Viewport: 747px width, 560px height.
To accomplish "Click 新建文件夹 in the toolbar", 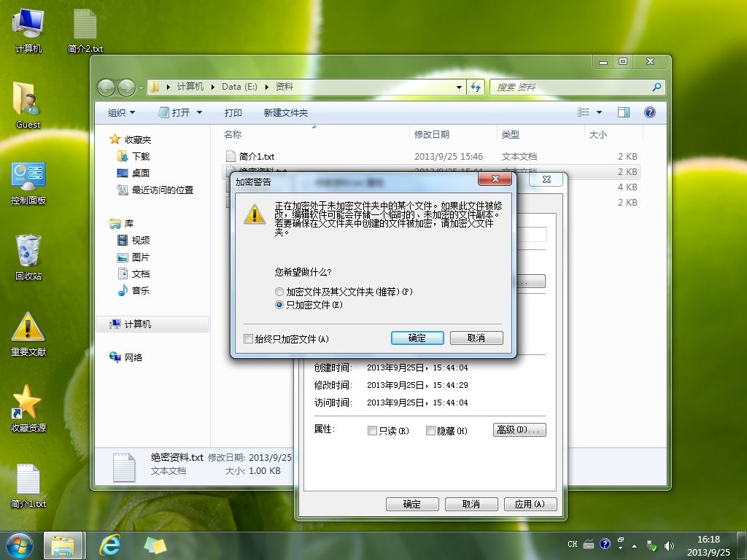I will click(x=286, y=113).
